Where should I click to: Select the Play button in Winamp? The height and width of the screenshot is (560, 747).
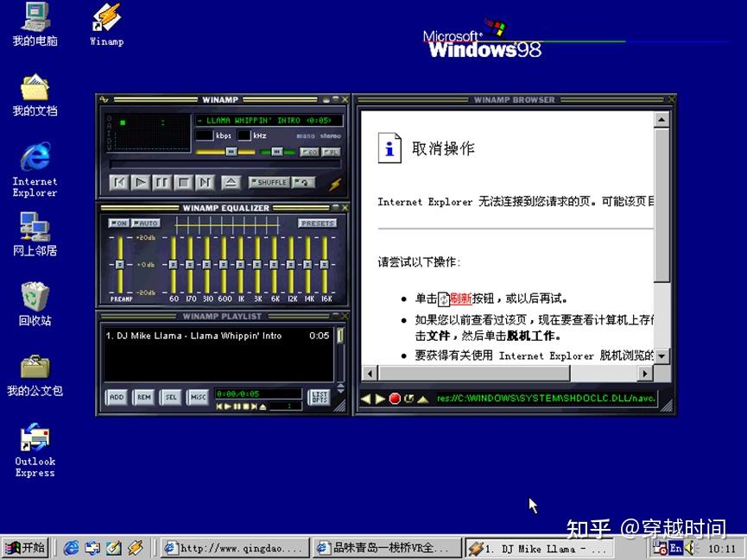coord(142,182)
